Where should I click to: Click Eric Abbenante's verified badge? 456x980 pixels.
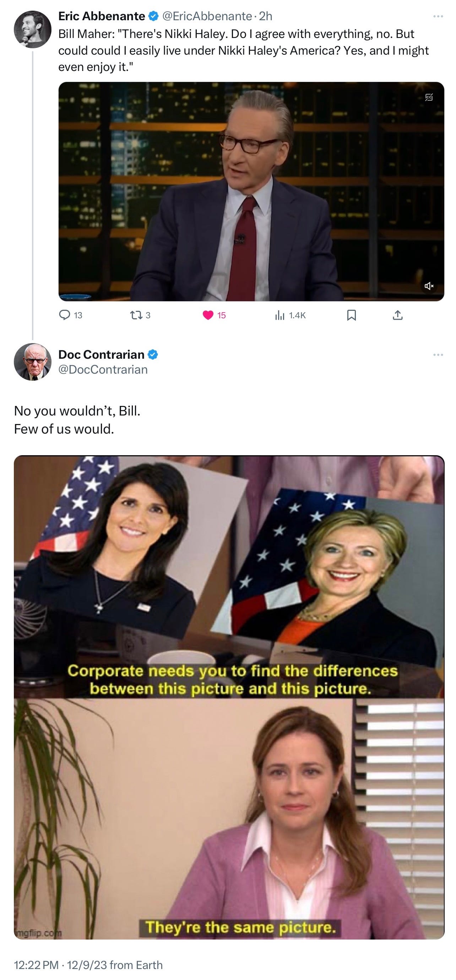point(153,16)
